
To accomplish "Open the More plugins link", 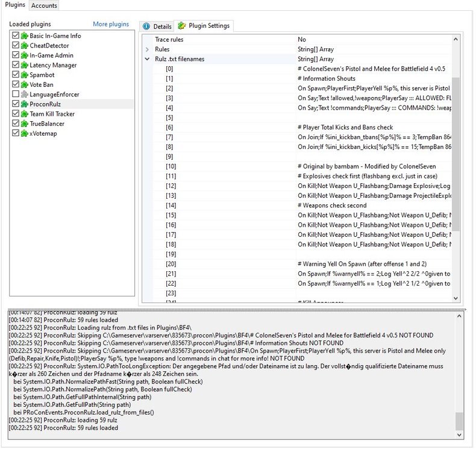I will (x=111, y=24).
